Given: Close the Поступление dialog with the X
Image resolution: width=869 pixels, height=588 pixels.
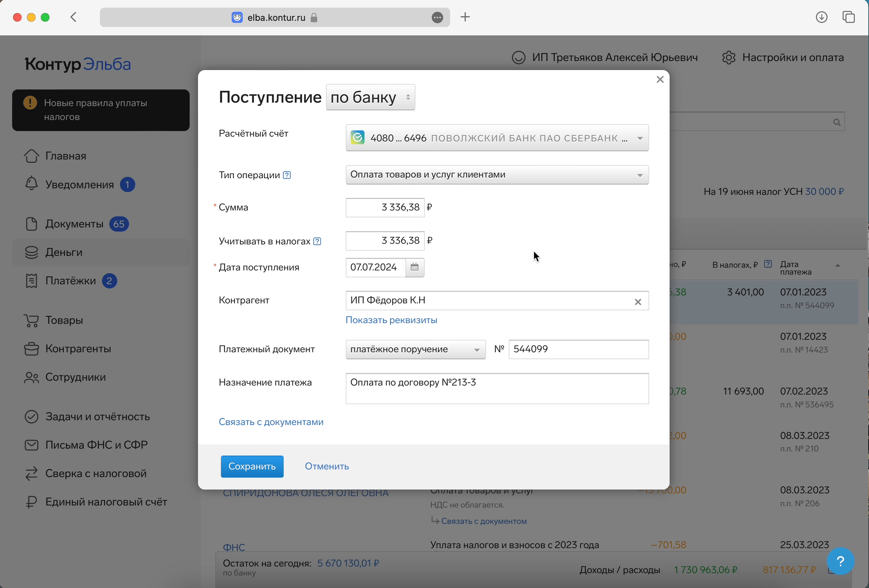Looking at the screenshot, I should (x=660, y=79).
